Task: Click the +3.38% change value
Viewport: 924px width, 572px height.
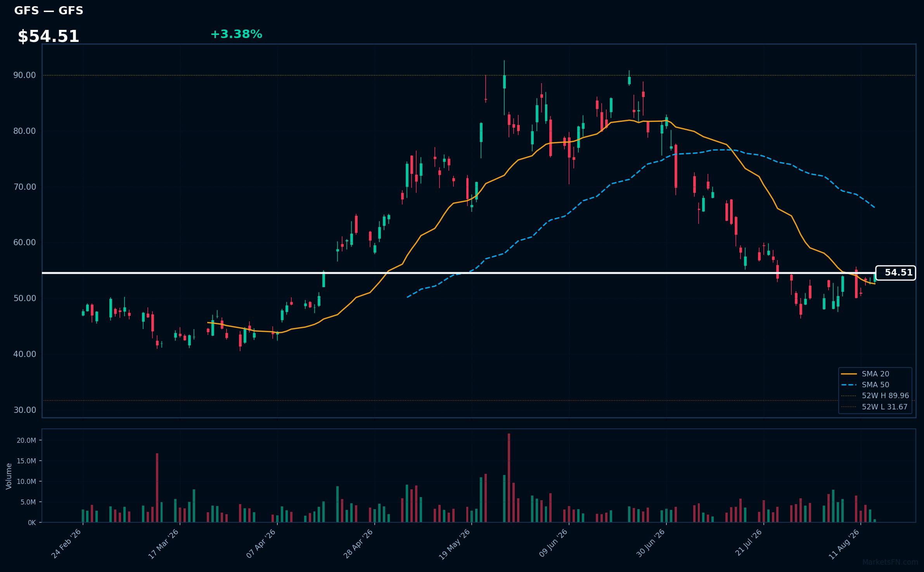Action: [x=236, y=34]
